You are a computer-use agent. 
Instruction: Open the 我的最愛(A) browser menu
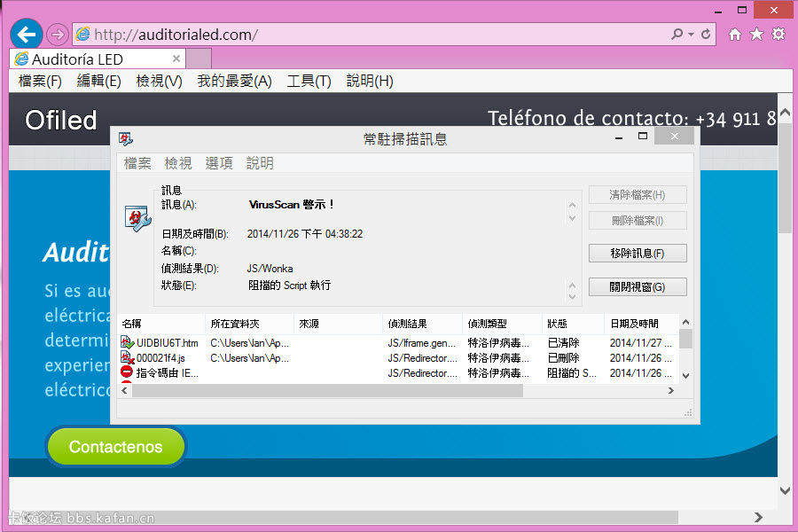[235, 81]
